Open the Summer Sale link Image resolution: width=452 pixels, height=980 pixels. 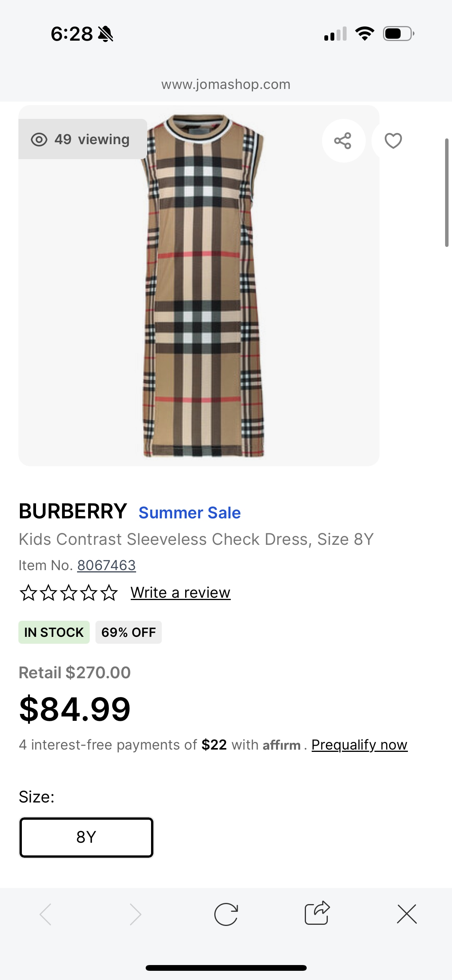tap(190, 513)
